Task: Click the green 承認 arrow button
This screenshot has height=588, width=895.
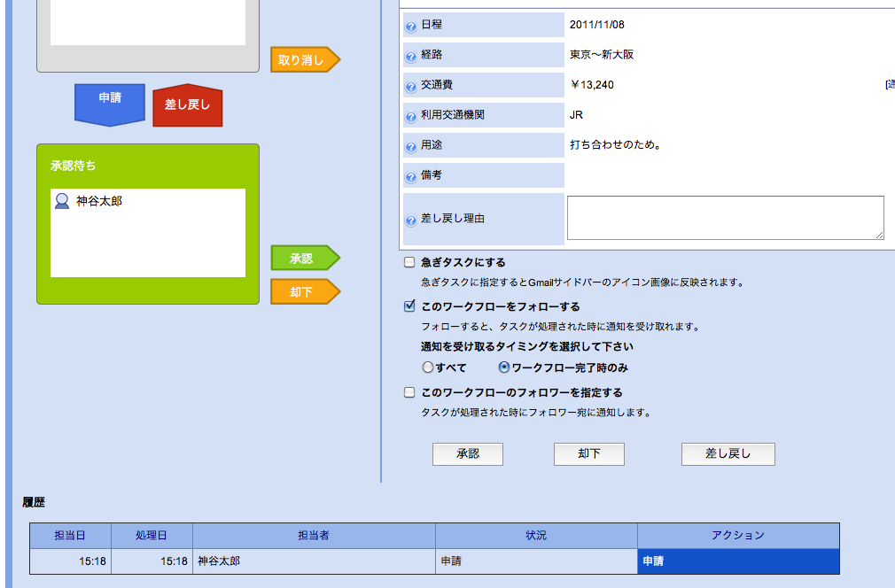Action: [303, 258]
